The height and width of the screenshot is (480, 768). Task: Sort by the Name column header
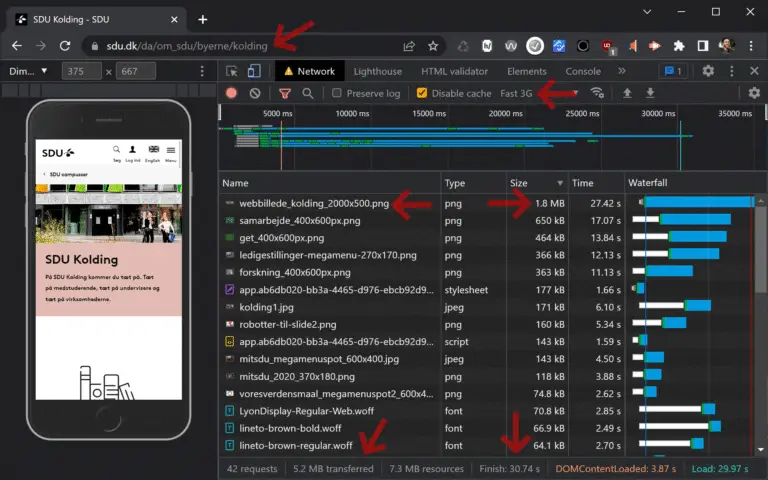(x=330, y=183)
